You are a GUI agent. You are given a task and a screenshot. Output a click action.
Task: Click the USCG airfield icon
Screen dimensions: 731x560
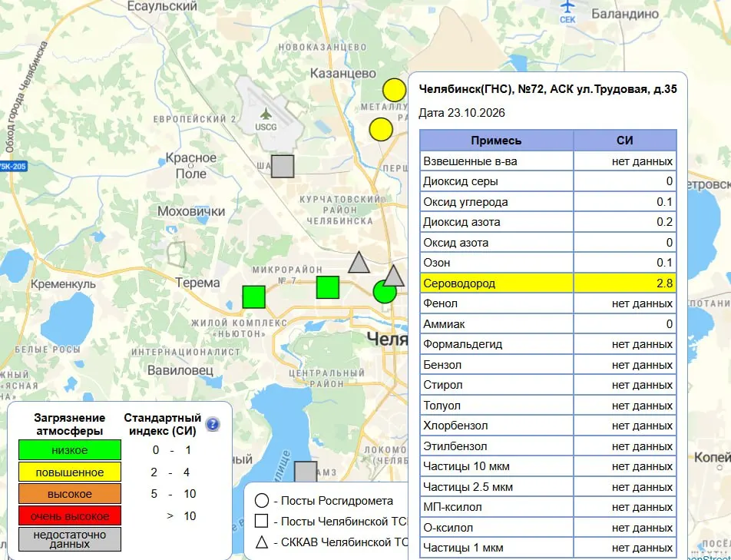266,113
